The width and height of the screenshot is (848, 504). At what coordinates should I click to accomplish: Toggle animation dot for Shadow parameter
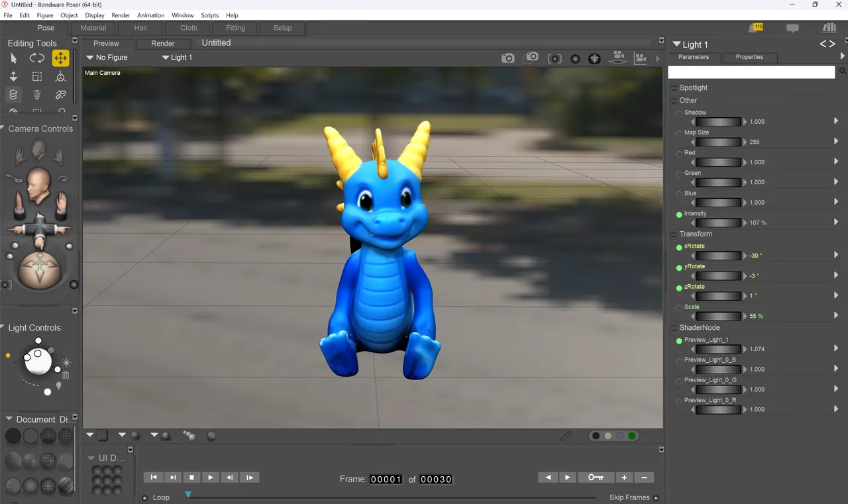point(679,113)
